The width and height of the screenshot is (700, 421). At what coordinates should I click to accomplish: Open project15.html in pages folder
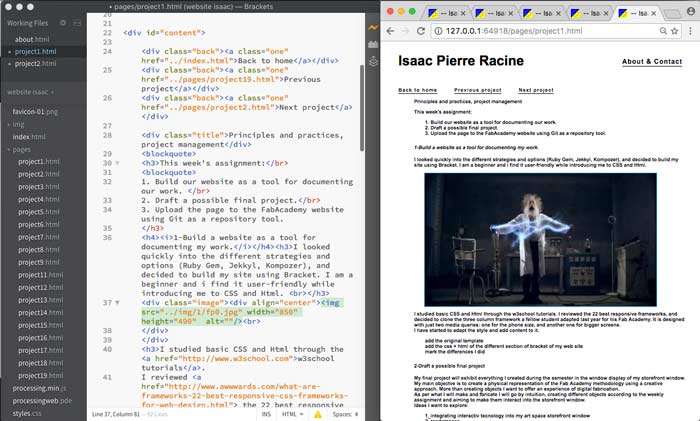point(41,325)
